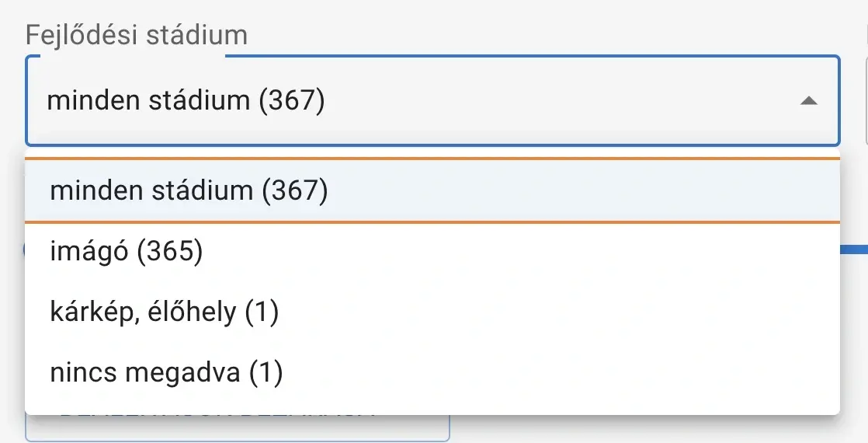This screenshot has width=868, height=443.
Task: Choose 'kárkép, élőhely (1)' from the list
Action: [164, 312]
